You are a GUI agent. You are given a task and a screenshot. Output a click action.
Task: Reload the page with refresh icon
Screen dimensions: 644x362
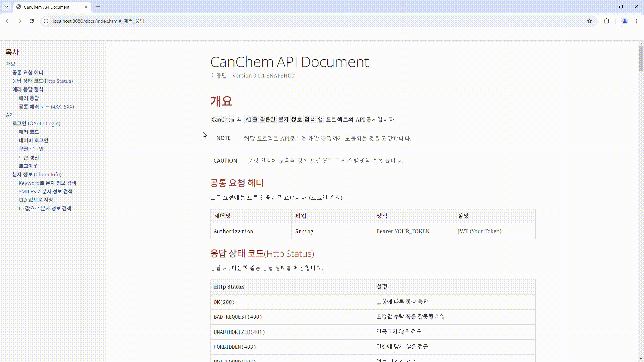coord(32,21)
